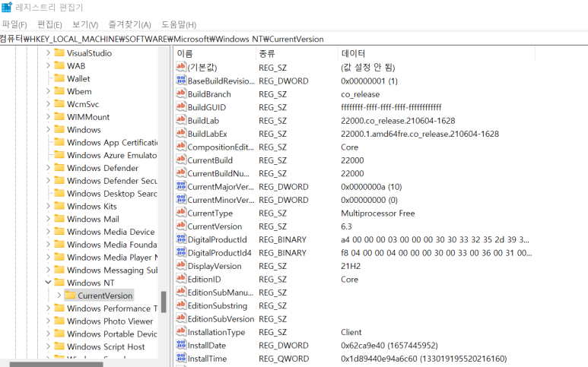The width and height of the screenshot is (588, 367).
Task: Click the folder icon of Windows NT key
Action: click(59, 282)
